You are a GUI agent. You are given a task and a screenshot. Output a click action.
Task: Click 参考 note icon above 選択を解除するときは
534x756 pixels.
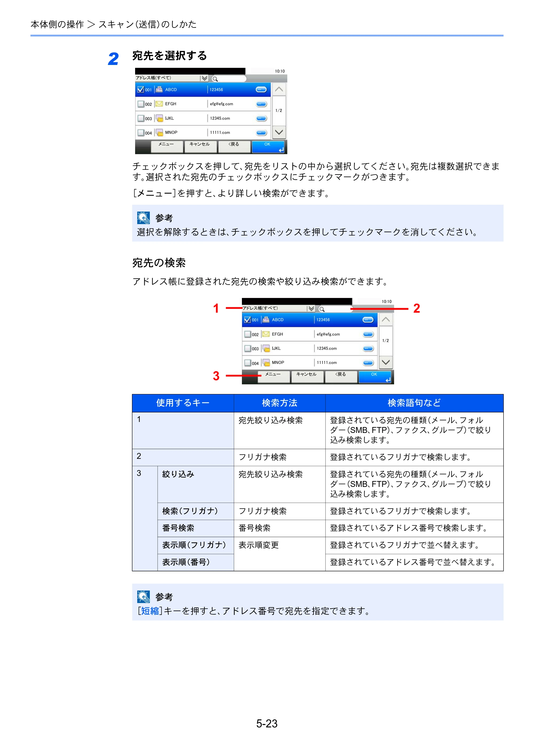(143, 218)
